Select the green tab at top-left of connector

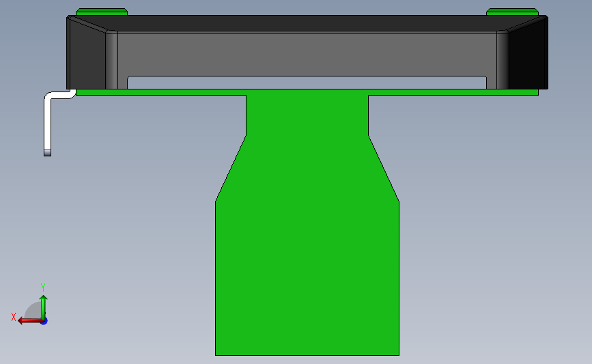102,12
